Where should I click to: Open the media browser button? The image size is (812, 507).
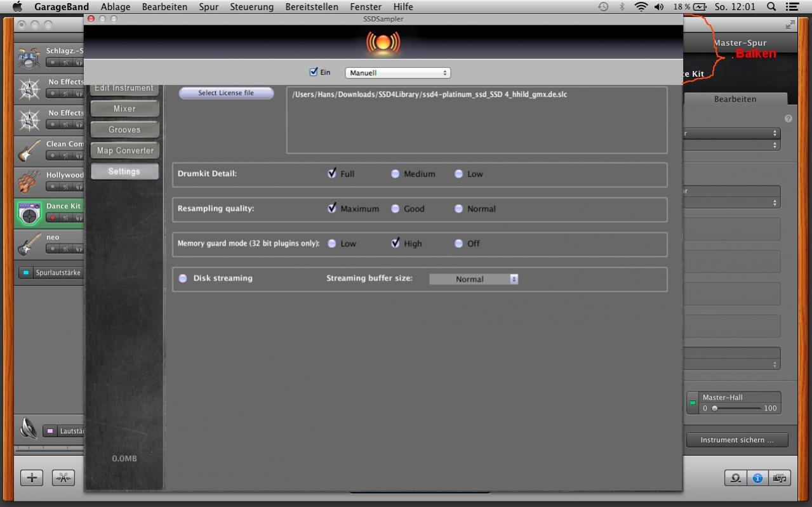pos(779,478)
